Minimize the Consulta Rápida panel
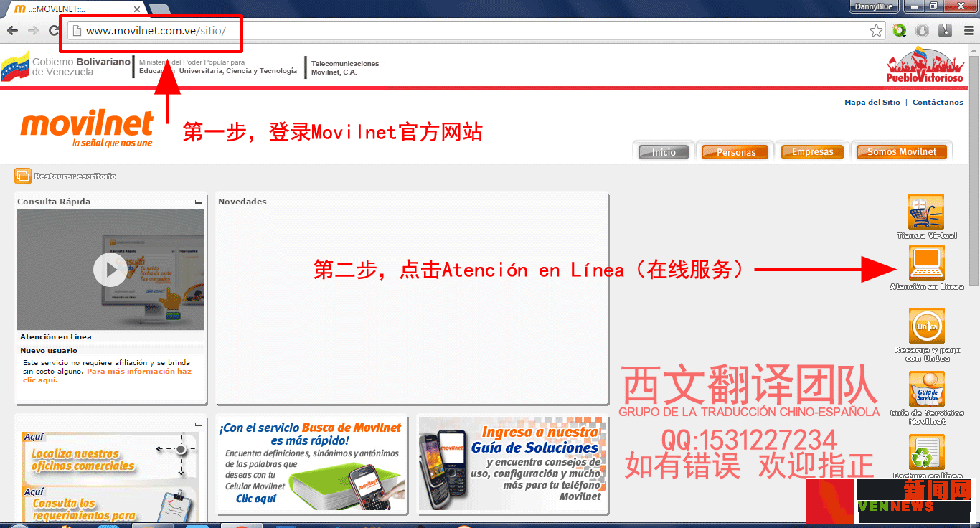The height and width of the screenshot is (528, 980). coord(199,203)
